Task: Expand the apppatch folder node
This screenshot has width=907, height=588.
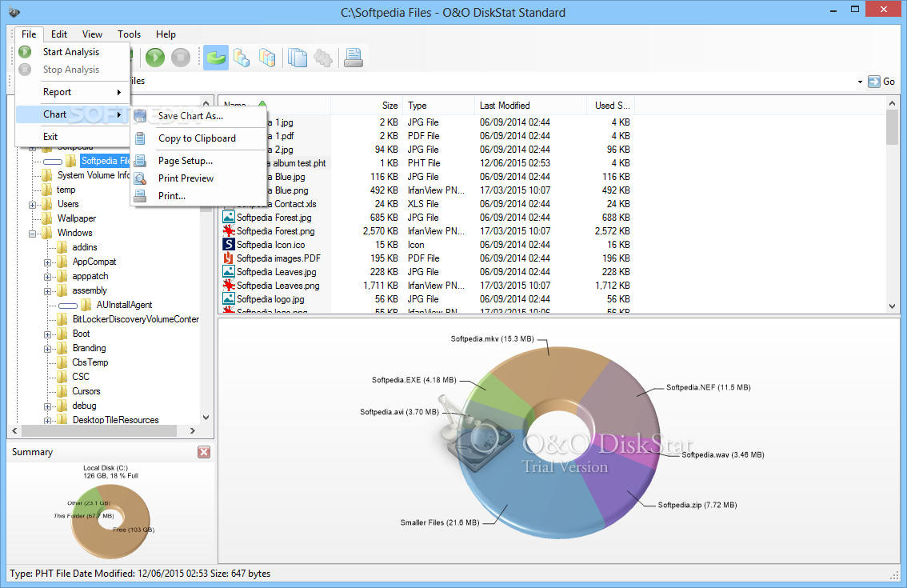Action: (47, 277)
